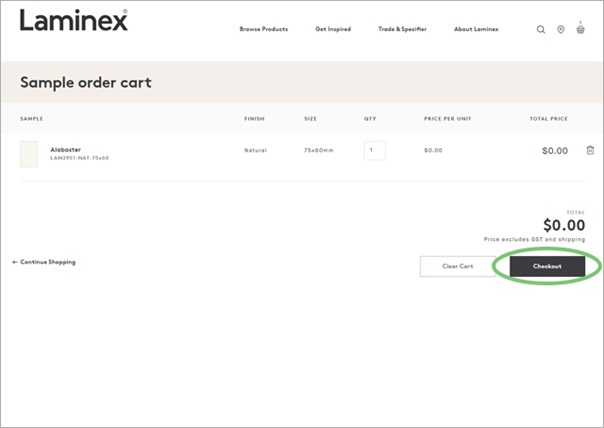Follow the Continue Shopping link
The image size is (604, 428).
44,262
